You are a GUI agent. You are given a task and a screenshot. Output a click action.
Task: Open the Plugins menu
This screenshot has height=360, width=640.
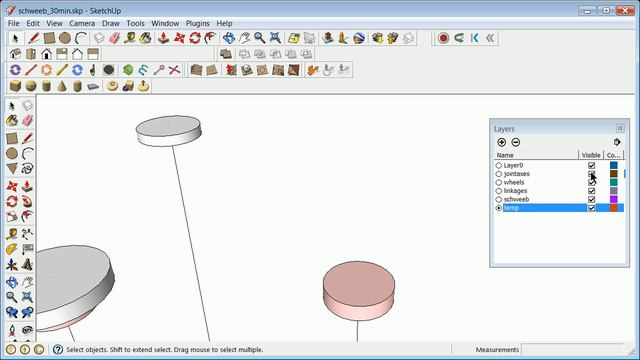pos(198,23)
